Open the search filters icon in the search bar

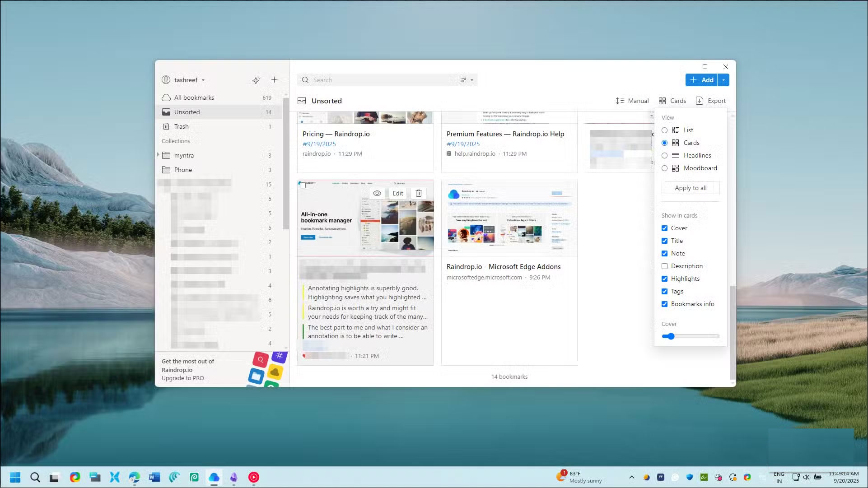pos(463,80)
